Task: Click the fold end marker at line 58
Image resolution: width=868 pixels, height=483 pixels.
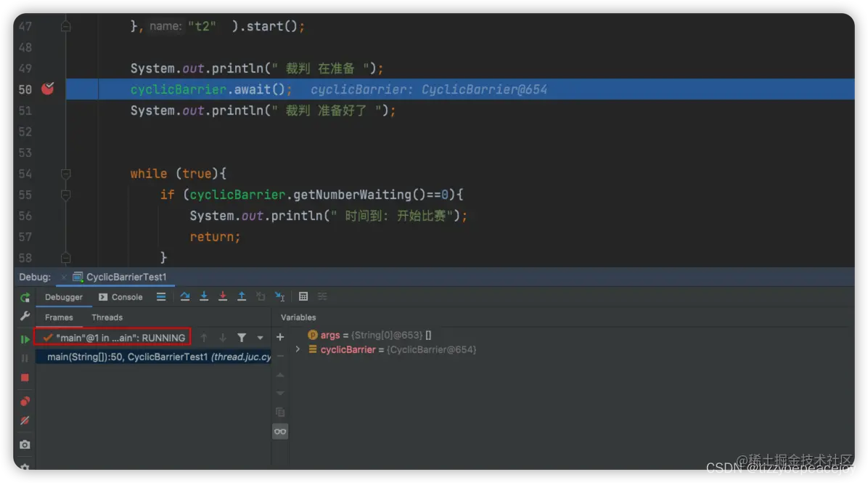Action: [66, 258]
